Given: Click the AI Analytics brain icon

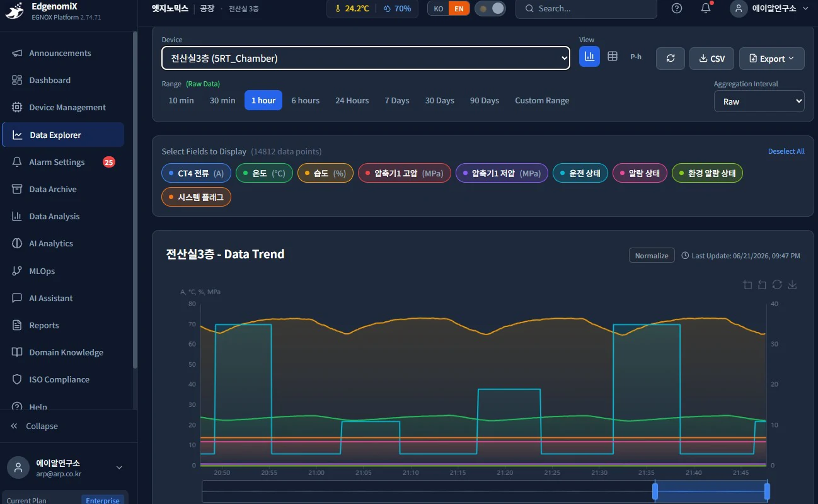Looking at the screenshot, I should pyautogui.click(x=17, y=244).
